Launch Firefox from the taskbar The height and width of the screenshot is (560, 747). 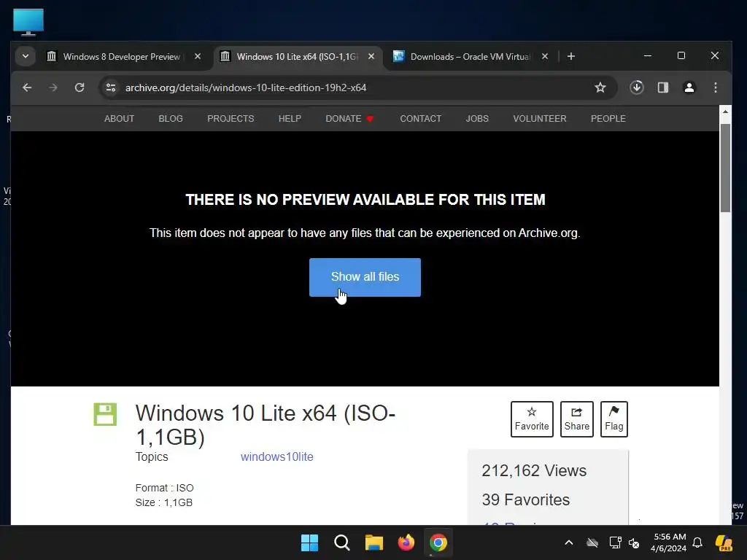[x=406, y=542]
